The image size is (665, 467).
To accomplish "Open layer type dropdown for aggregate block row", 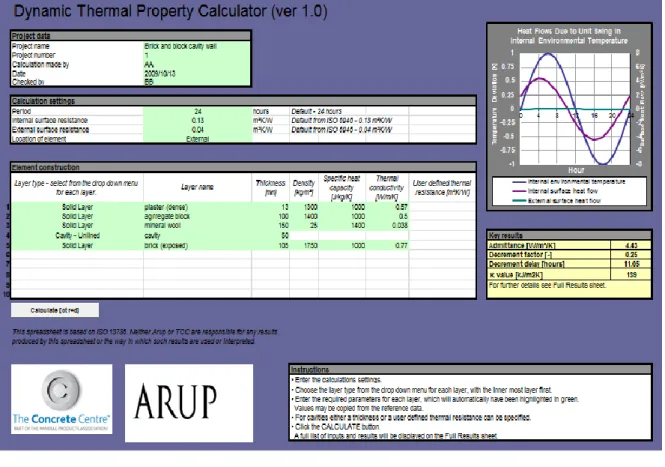I will [77, 216].
